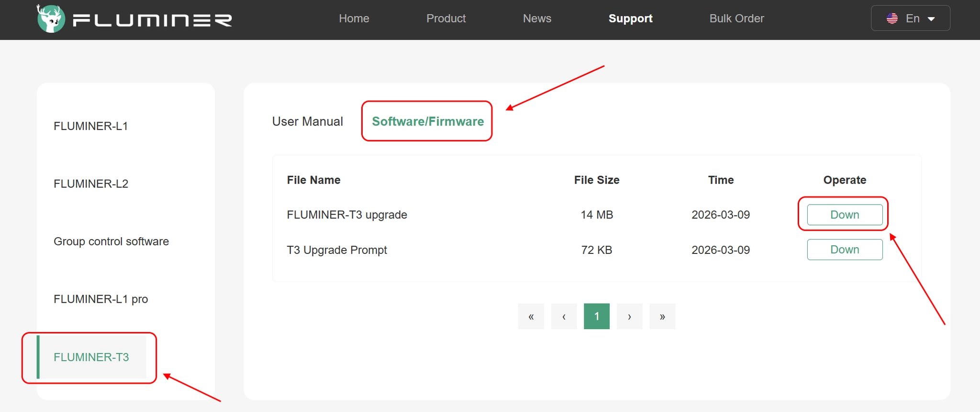
Task: Choose Group control software in sidebar
Action: (111, 241)
